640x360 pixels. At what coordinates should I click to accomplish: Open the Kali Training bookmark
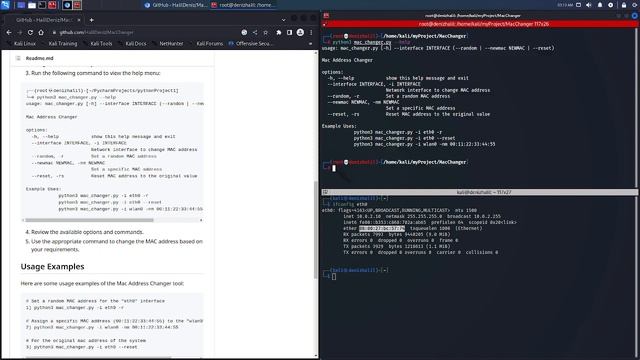tap(60, 43)
